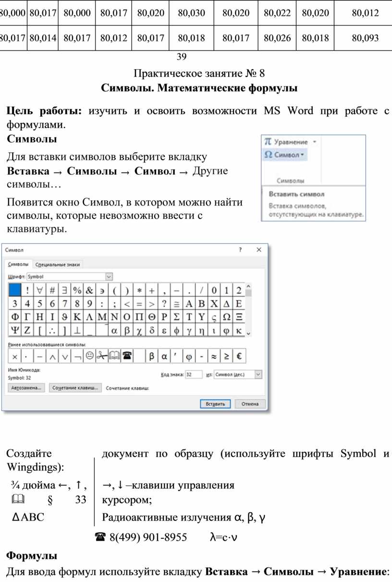392x582 pixels.
Task: Open the Шрифт font dropdown
Action: coord(109,277)
